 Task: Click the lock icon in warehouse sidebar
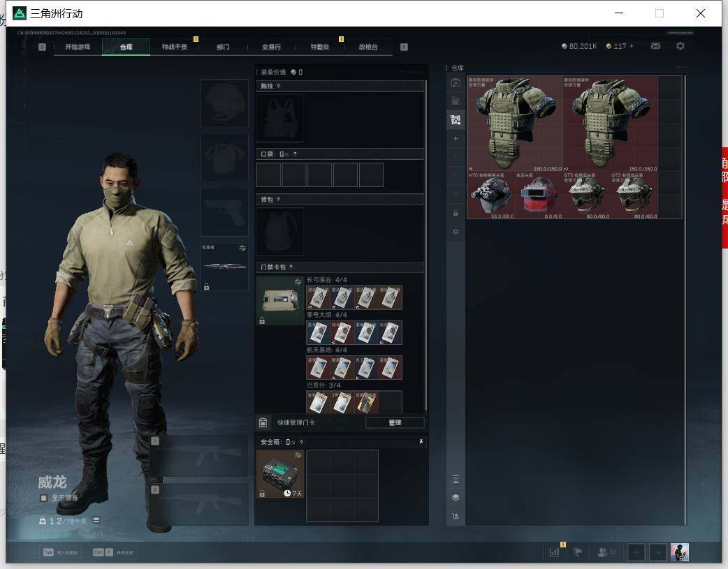(456, 213)
